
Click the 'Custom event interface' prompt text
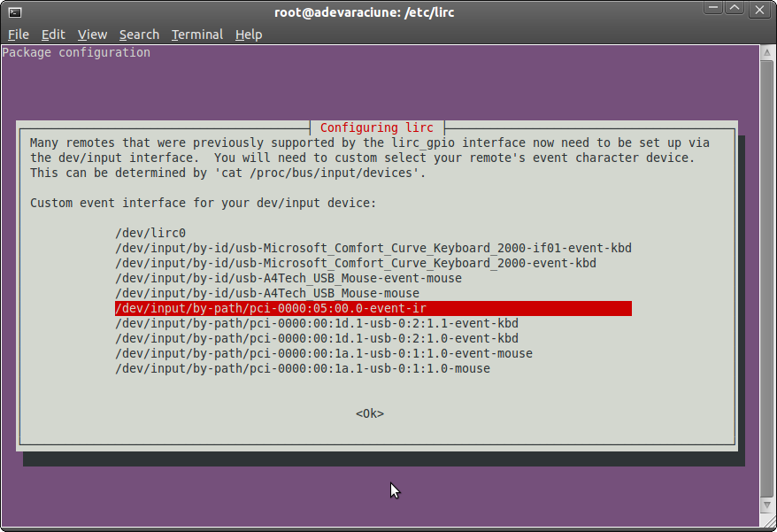pyautogui.click(x=204, y=203)
